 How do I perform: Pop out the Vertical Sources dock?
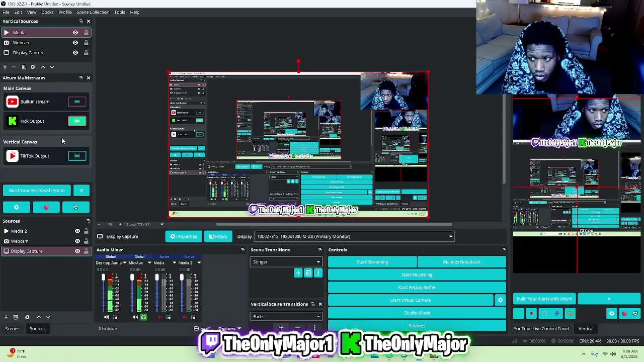point(81,21)
